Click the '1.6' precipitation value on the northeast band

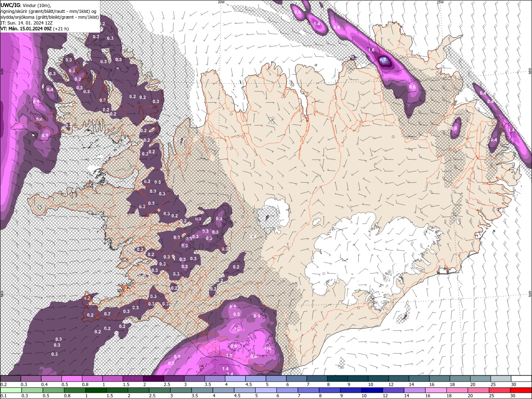[371, 50]
